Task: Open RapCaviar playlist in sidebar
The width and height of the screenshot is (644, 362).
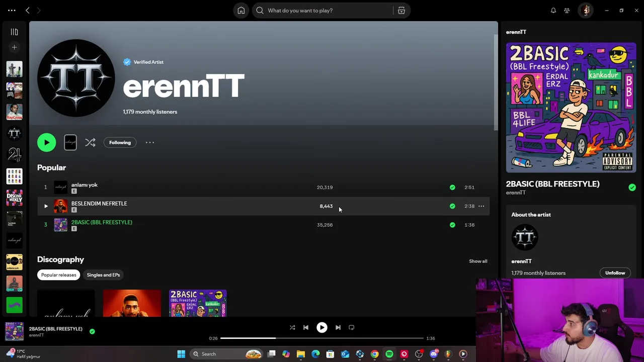Action: click(14, 112)
